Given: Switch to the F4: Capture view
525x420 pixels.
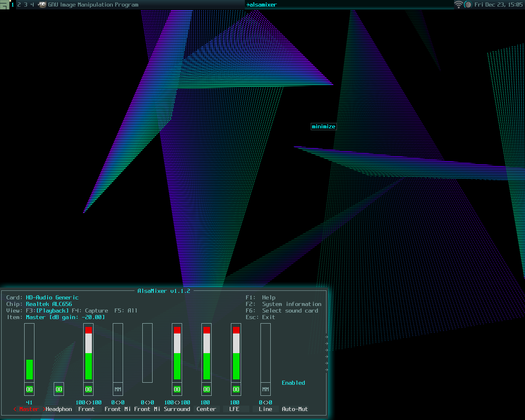Looking at the screenshot, I should click(x=90, y=311).
